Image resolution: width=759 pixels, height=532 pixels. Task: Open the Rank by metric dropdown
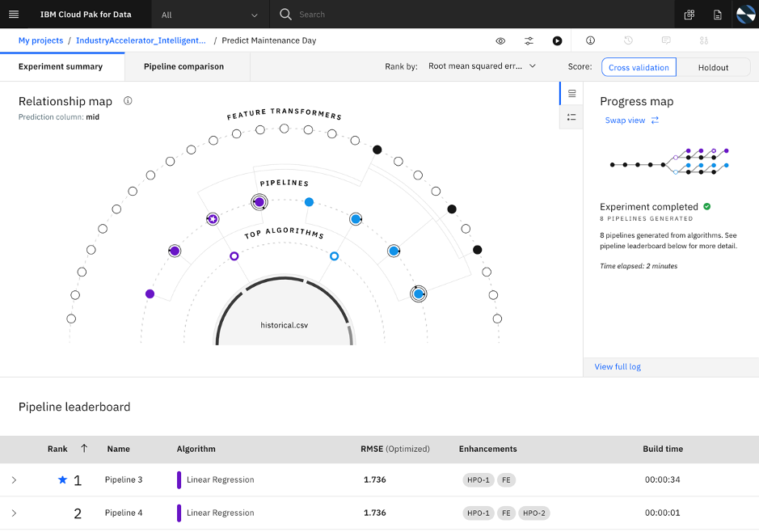click(x=482, y=66)
